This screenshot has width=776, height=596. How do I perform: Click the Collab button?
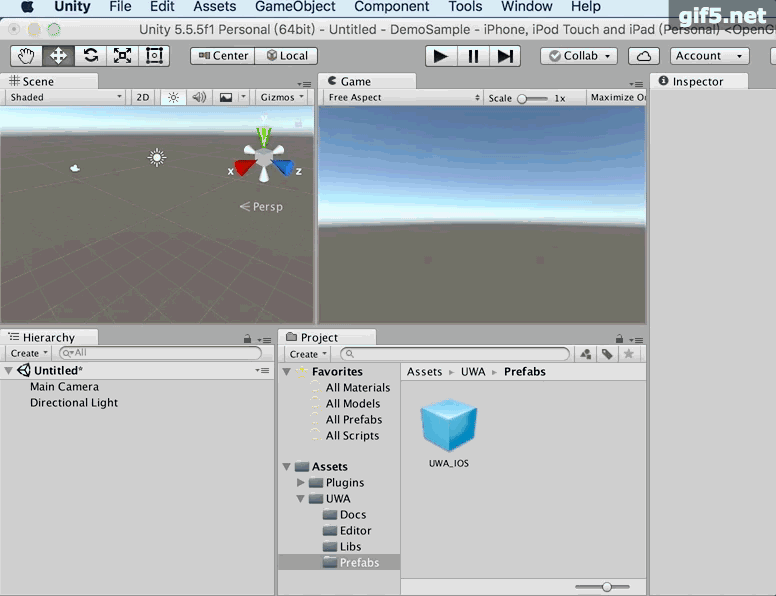pyautogui.click(x=579, y=56)
